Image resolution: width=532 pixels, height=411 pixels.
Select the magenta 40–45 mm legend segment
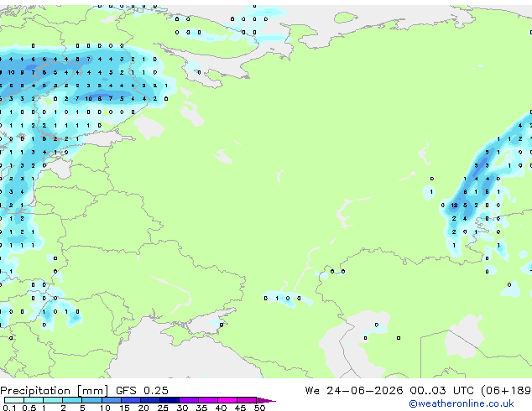click(227, 400)
